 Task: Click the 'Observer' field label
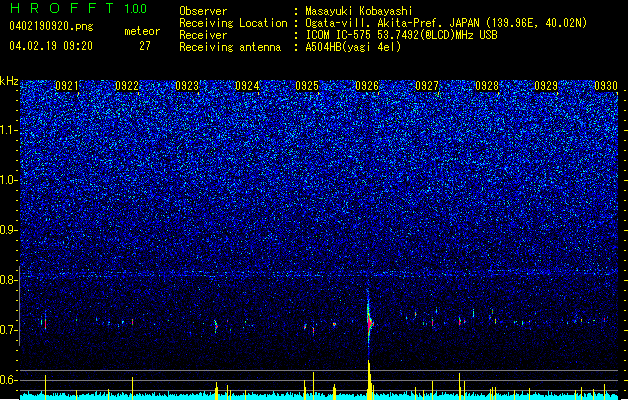203,11
